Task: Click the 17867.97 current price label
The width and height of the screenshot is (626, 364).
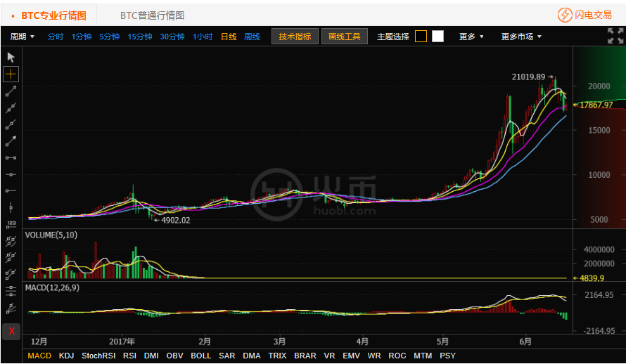Action: (x=596, y=105)
